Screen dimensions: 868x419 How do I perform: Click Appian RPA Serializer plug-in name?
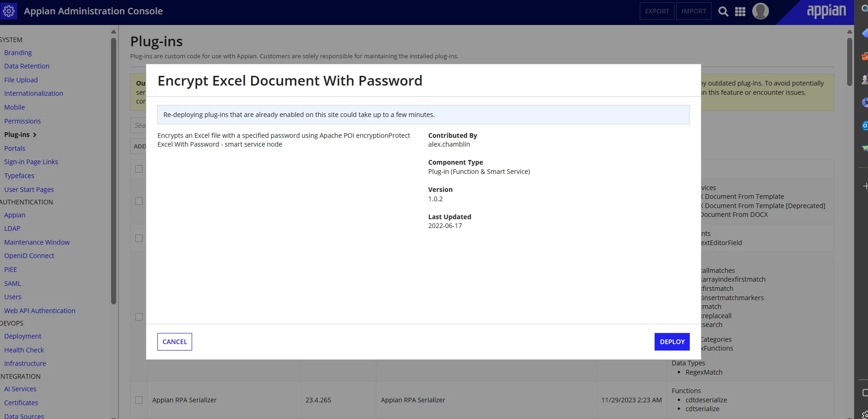184,400
